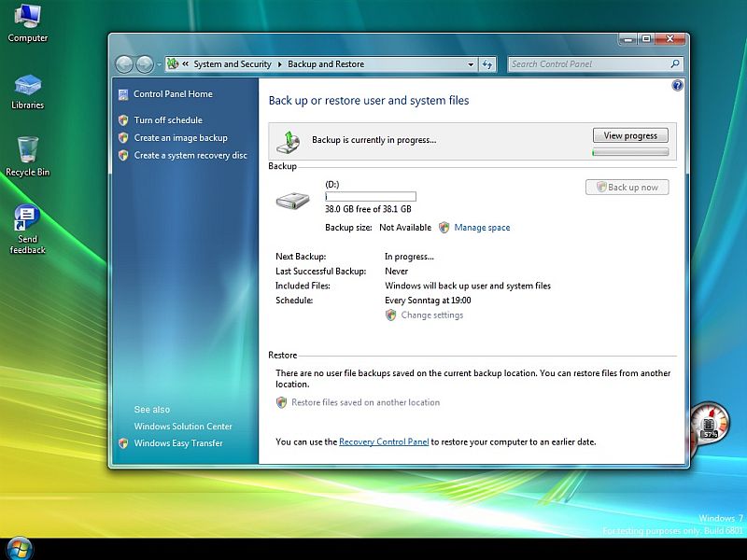Screen dimensions: 747x560
Task: Create an image backup
Action: point(180,137)
